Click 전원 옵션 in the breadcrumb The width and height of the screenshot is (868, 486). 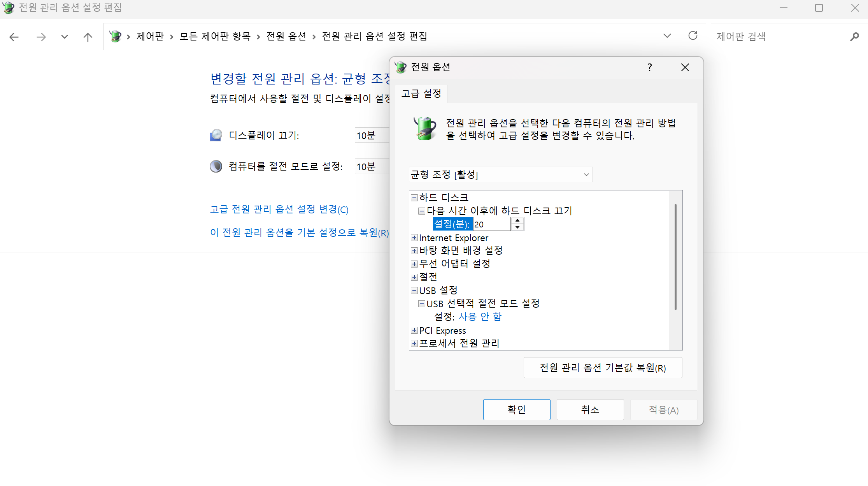(x=286, y=36)
